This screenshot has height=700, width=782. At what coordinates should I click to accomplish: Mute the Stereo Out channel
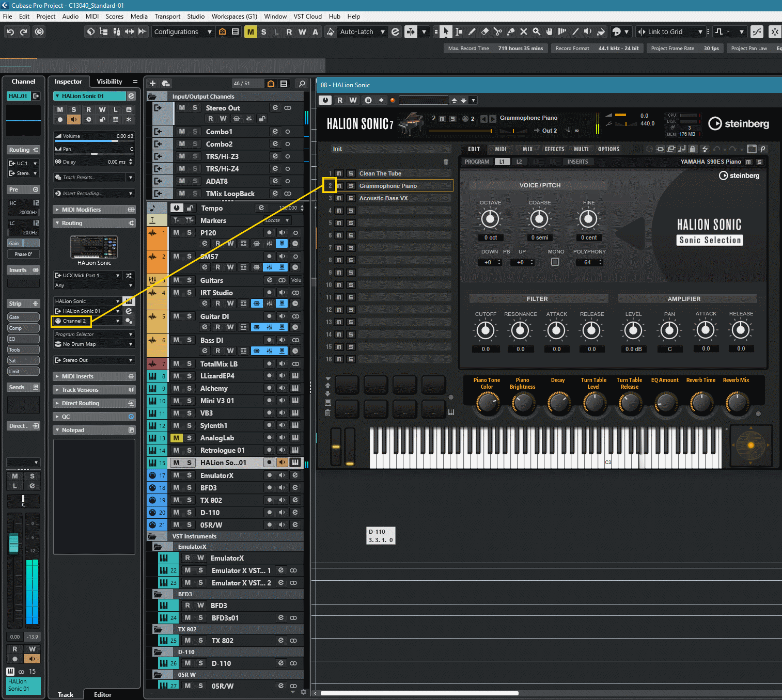tap(182, 108)
